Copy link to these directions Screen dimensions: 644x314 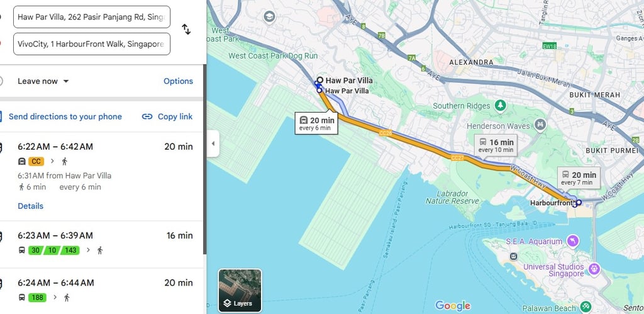point(175,116)
